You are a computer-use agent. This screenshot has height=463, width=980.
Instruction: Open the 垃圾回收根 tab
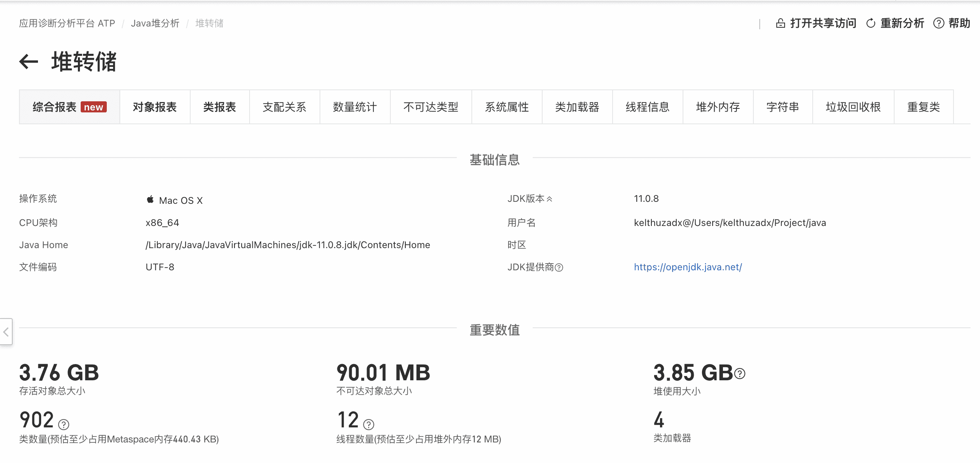click(853, 107)
